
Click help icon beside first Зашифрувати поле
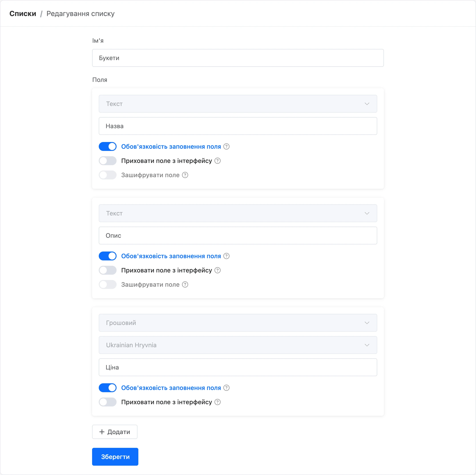click(185, 175)
